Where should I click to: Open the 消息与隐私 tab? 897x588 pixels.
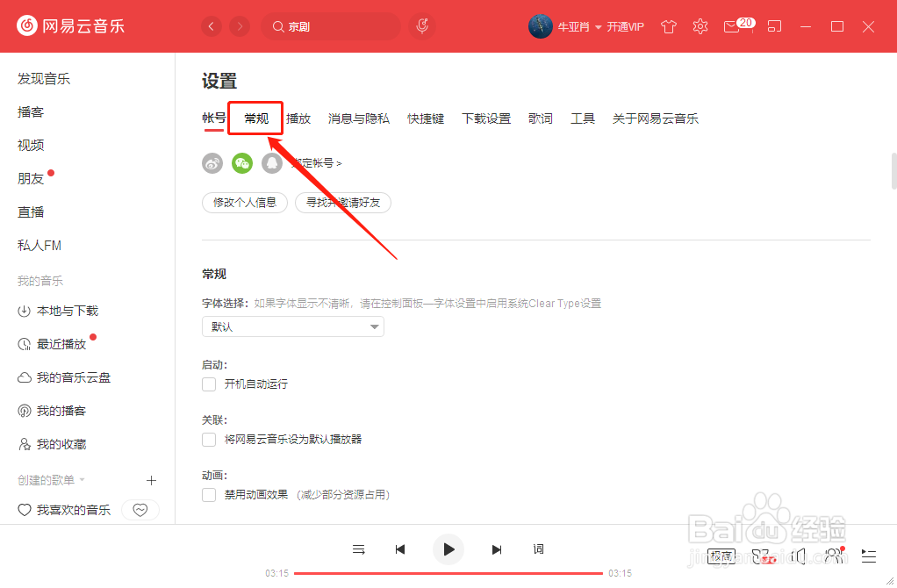point(359,118)
